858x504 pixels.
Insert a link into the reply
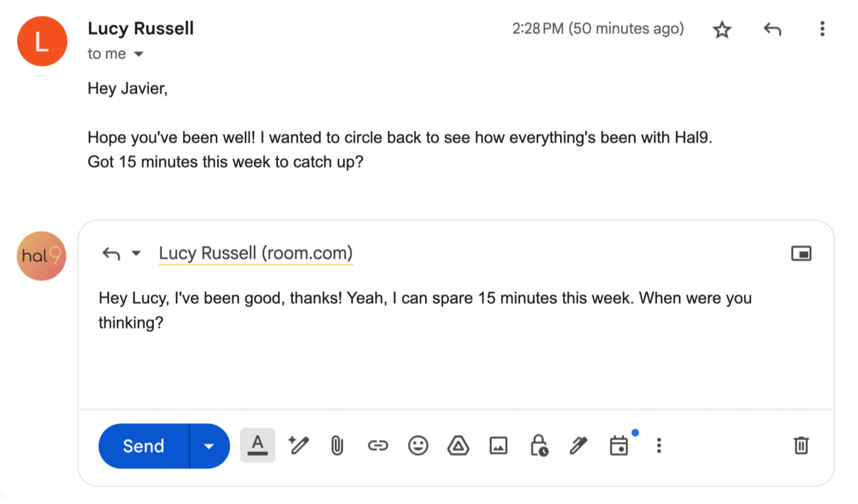(377, 445)
